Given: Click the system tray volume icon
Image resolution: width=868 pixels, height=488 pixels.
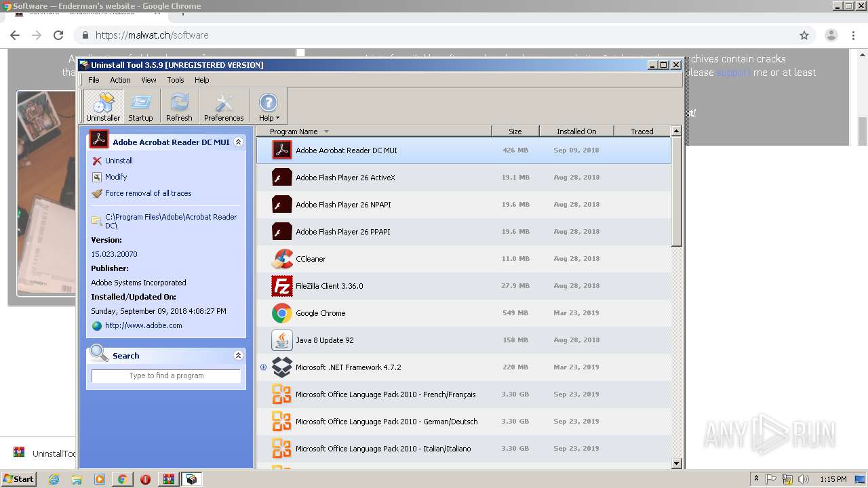Looking at the screenshot, I should 803,479.
